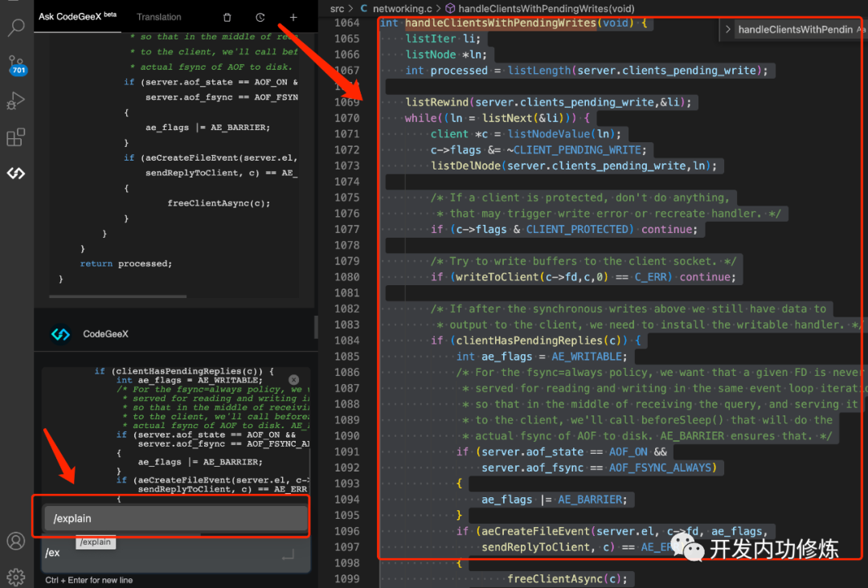This screenshot has width=868, height=588.
Task: Send the message with the enter arrow icon
Action: (288, 554)
